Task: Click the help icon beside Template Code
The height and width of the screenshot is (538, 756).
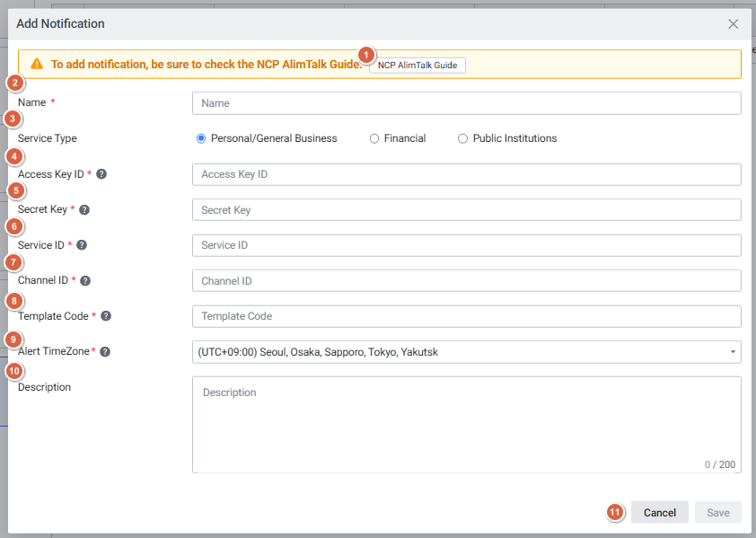Action: click(106, 316)
